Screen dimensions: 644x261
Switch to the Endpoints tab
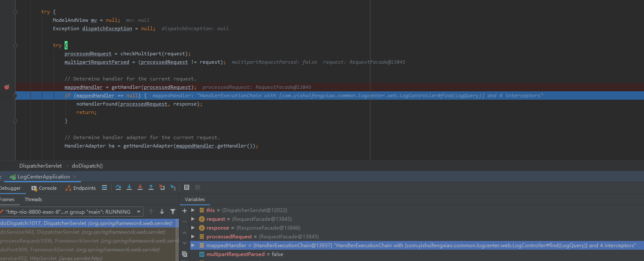pos(81,188)
